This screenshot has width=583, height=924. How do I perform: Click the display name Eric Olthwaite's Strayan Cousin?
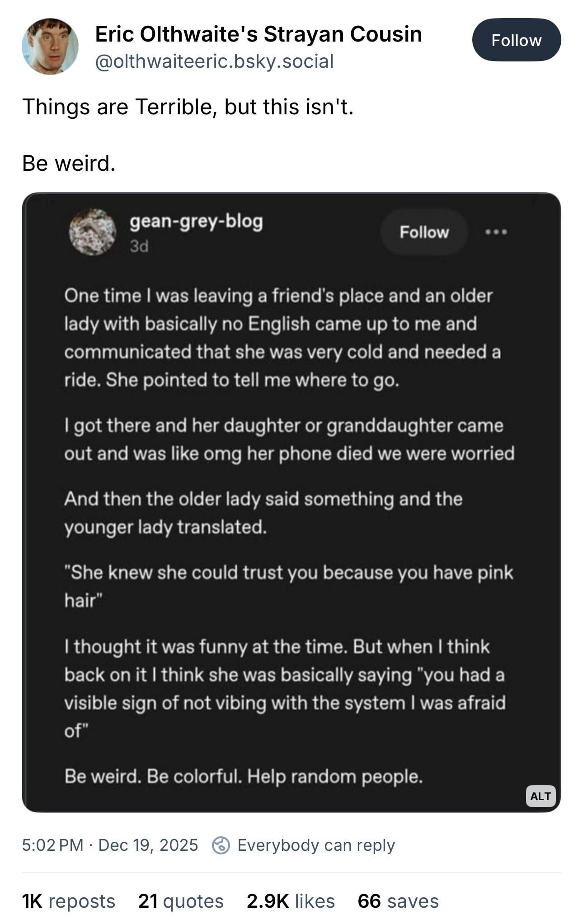[x=258, y=34]
